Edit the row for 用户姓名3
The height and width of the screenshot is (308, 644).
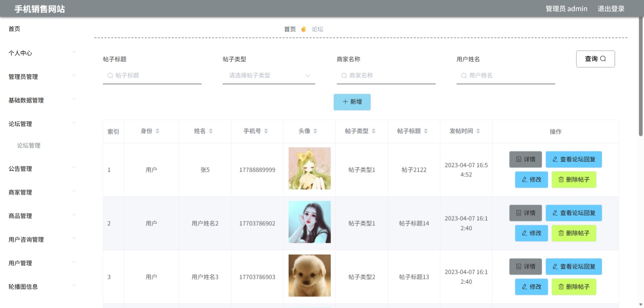(x=531, y=287)
